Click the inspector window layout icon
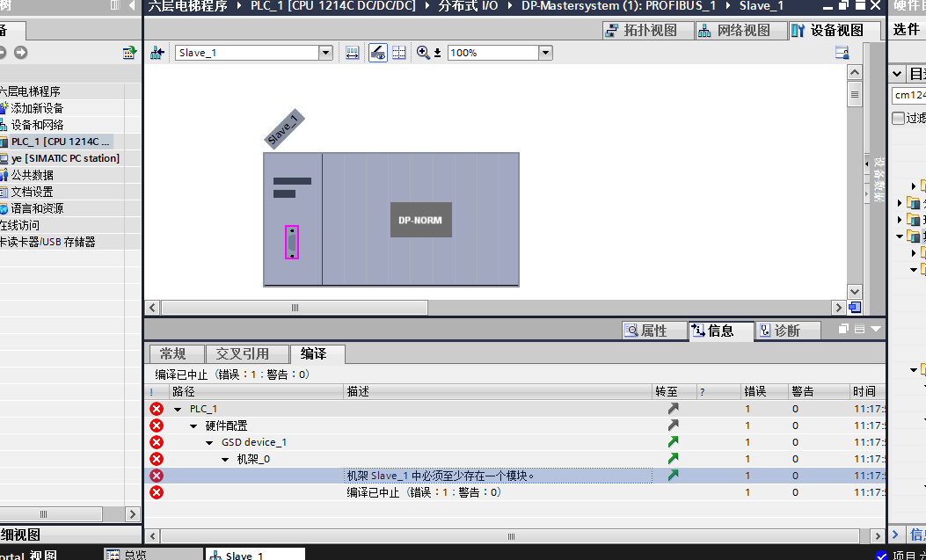 tap(859, 329)
